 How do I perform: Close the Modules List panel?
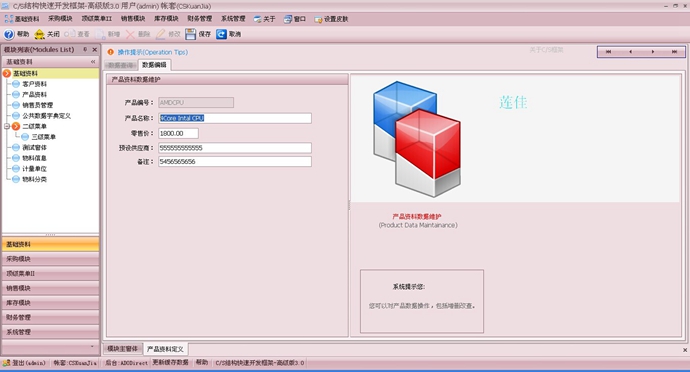pyautogui.click(x=94, y=50)
